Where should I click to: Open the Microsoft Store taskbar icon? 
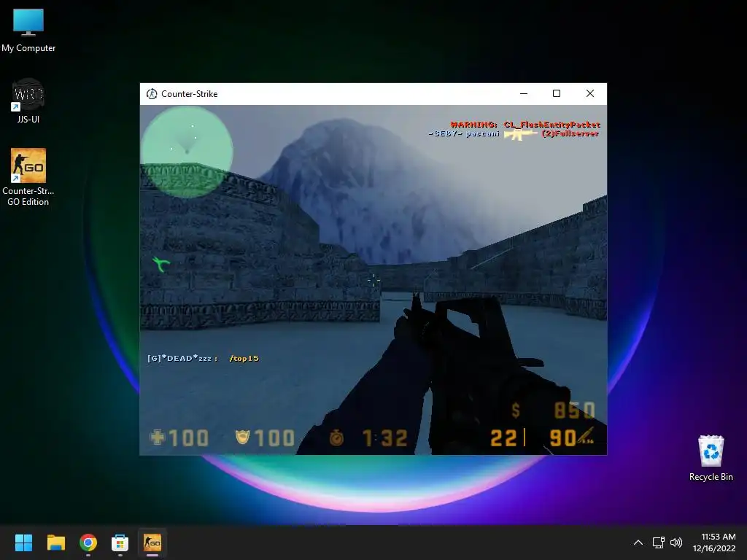120,542
